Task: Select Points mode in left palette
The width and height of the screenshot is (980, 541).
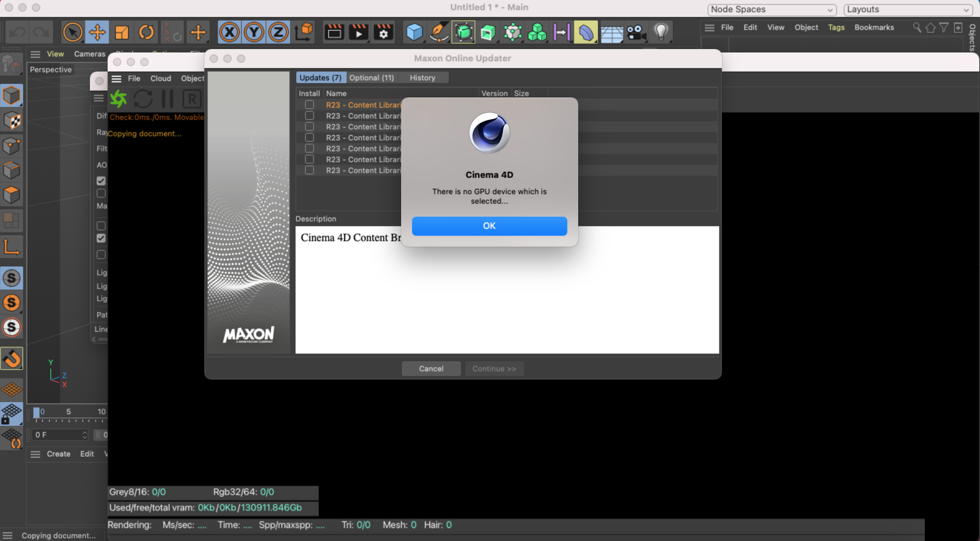Action: pos(12,145)
